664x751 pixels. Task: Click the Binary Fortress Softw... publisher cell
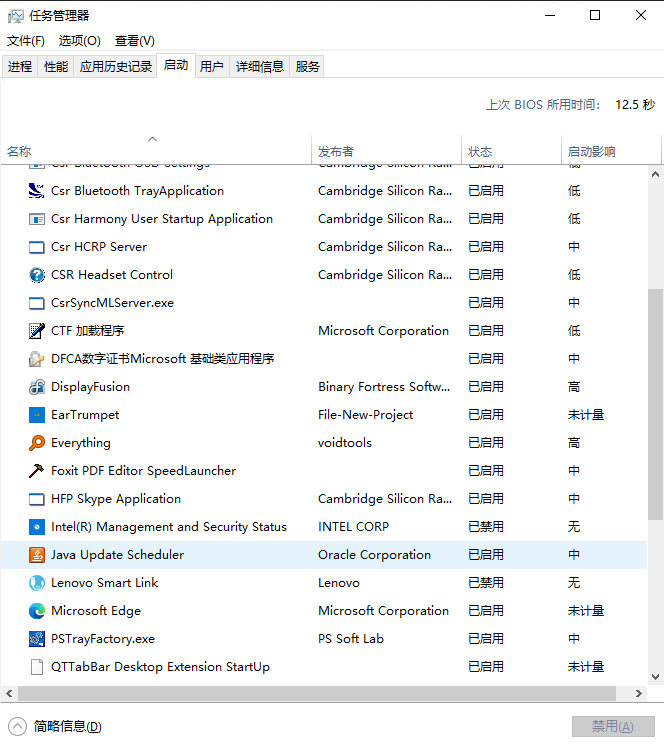tap(384, 387)
